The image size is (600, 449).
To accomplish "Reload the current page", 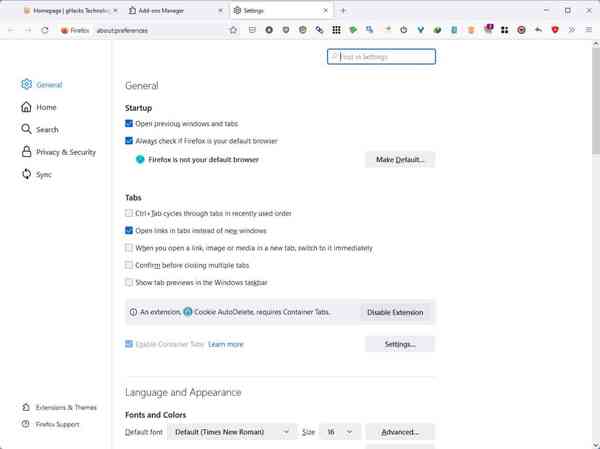I will click(45, 30).
